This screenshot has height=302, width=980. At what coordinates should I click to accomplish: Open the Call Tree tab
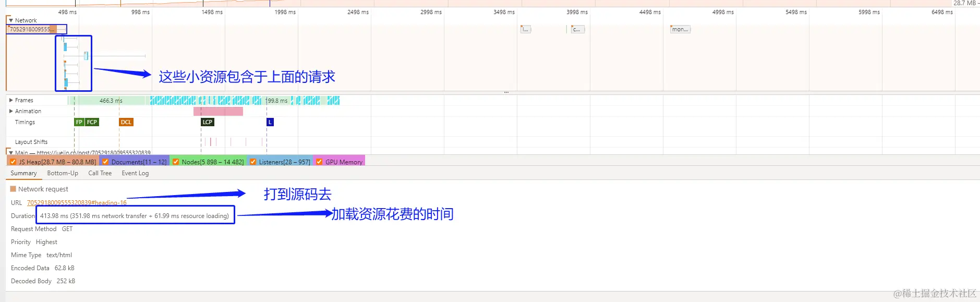pyautogui.click(x=100, y=173)
